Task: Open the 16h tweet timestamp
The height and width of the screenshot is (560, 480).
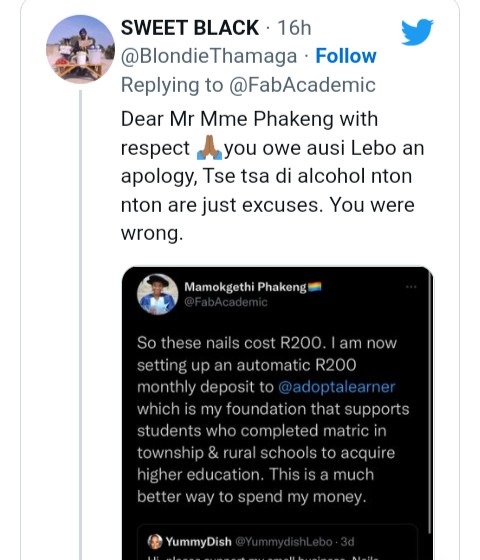Action: (294, 28)
